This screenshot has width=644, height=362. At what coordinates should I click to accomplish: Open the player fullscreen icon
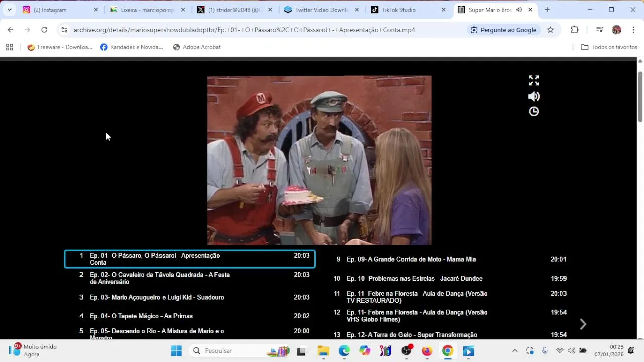[534, 80]
